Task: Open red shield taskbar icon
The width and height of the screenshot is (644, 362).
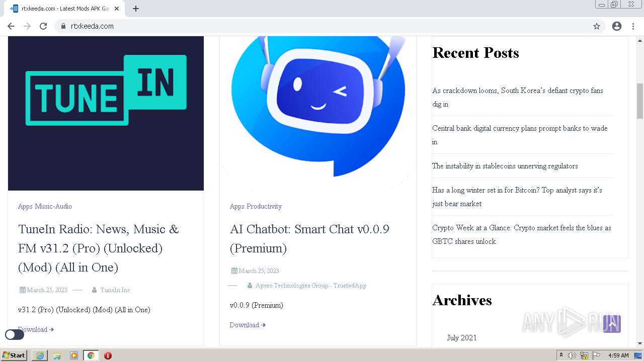Action: click(x=108, y=355)
